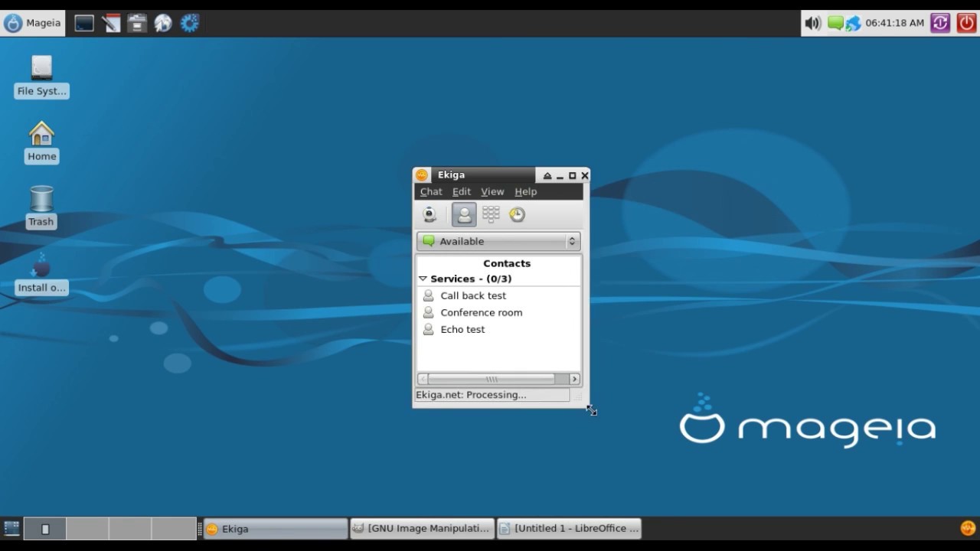Image resolution: width=980 pixels, height=551 pixels.
Task: Collapse the Services - (0/3) group
Action: (423, 279)
